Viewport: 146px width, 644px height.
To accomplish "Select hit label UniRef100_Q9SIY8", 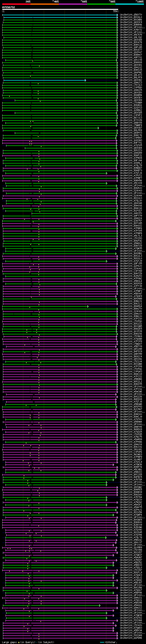I will 131,60.
